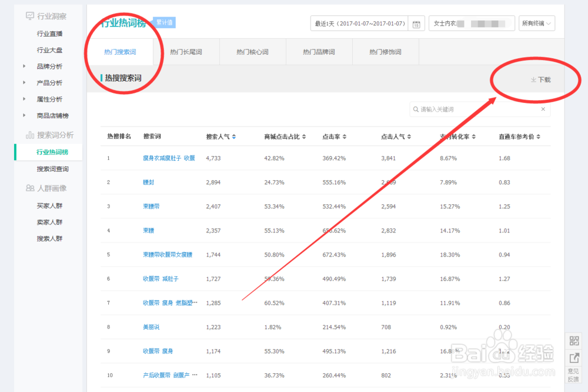Switch to 热门搜索词 tab
Viewport: 588px width, 392px height.
tap(120, 52)
